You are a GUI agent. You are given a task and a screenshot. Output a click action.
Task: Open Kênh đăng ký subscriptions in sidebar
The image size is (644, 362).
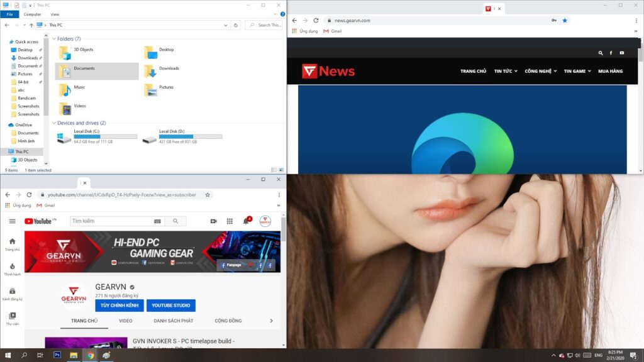pyautogui.click(x=13, y=294)
